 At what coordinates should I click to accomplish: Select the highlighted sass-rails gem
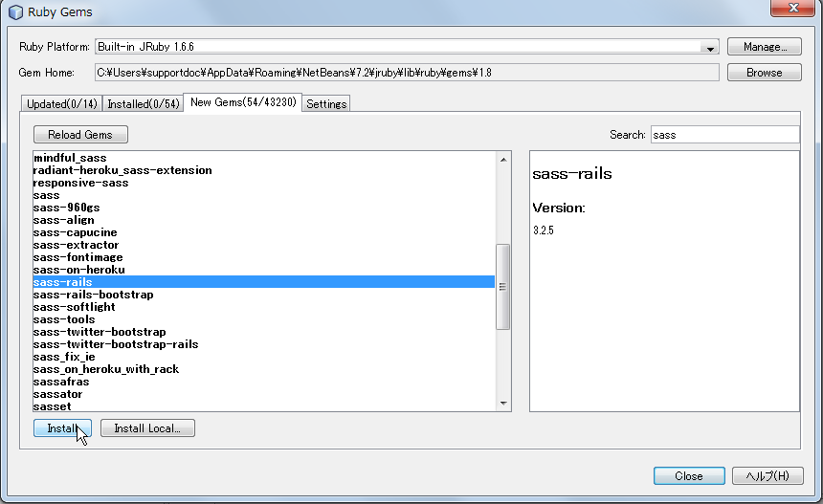coord(263,282)
